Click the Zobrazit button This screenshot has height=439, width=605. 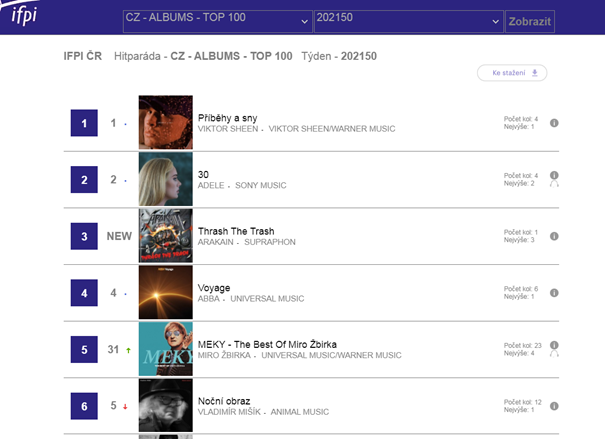click(x=530, y=22)
